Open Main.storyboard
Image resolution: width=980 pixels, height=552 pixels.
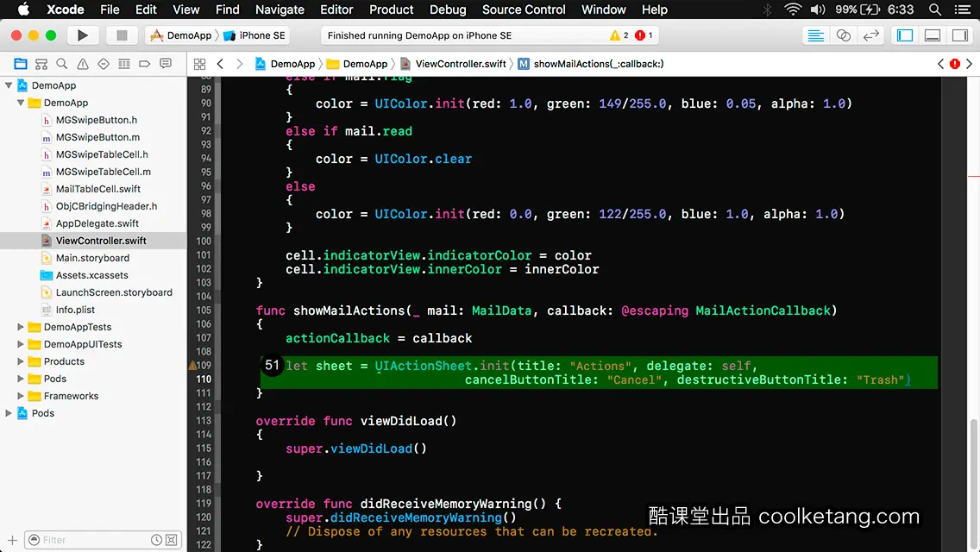pyautogui.click(x=92, y=258)
